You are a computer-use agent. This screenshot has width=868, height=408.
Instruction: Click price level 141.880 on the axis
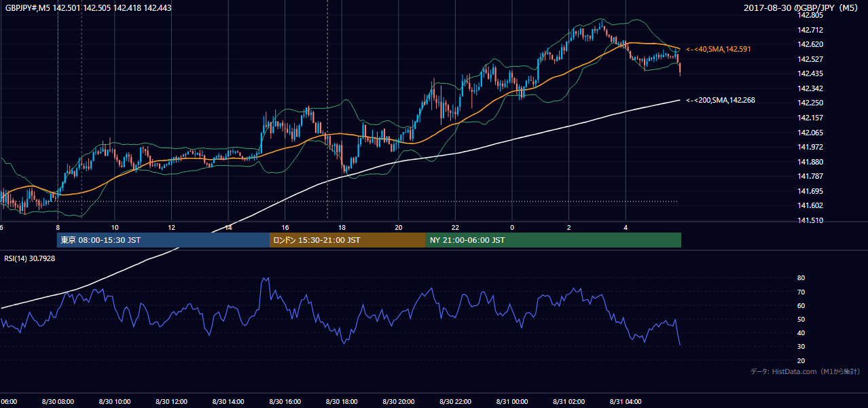point(811,162)
